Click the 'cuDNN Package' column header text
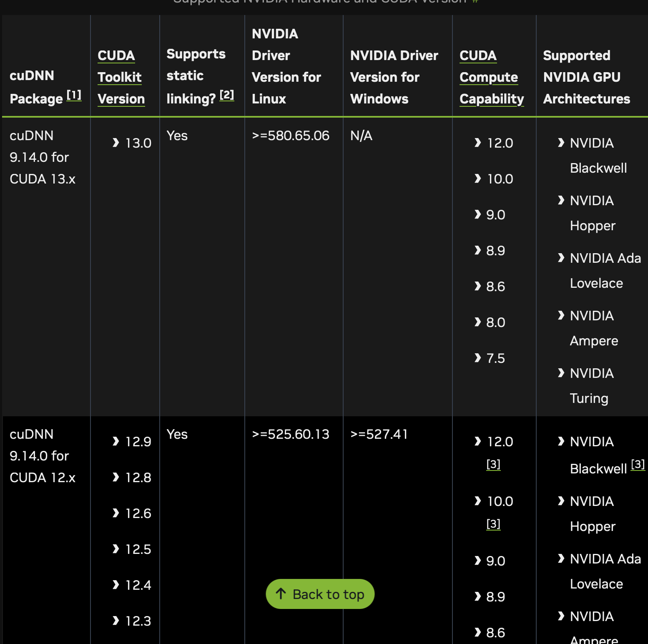The height and width of the screenshot is (644, 648). tap(36, 87)
